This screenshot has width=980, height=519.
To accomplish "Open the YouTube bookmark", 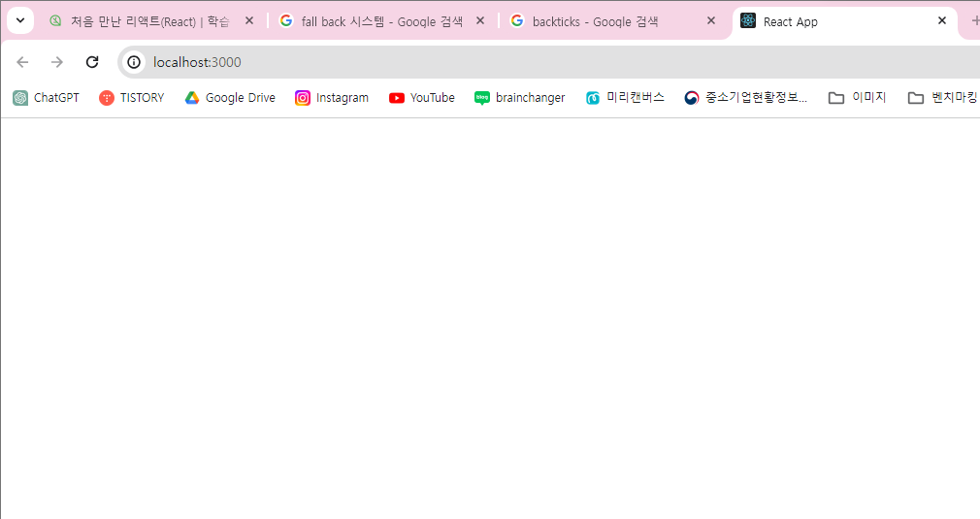I will [422, 97].
